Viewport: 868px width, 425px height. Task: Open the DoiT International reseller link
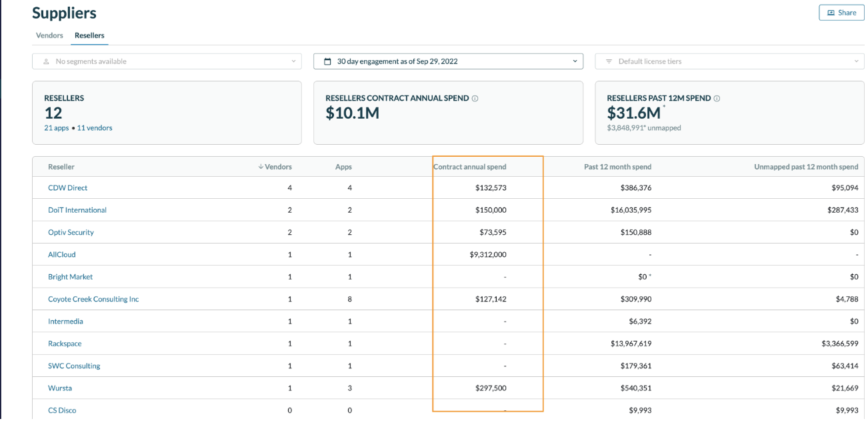pyautogui.click(x=77, y=210)
